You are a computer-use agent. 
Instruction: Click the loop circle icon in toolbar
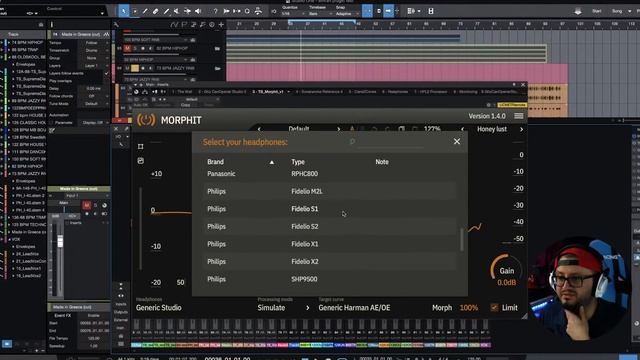[247, 11]
